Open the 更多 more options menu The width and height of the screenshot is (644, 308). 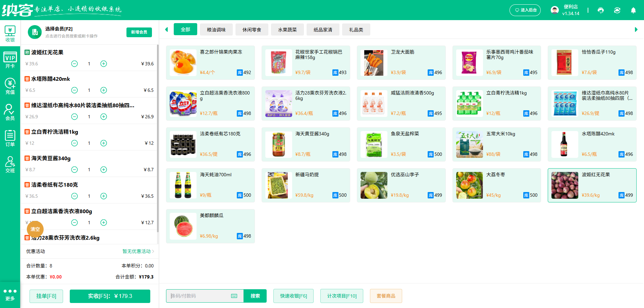pos(10,295)
